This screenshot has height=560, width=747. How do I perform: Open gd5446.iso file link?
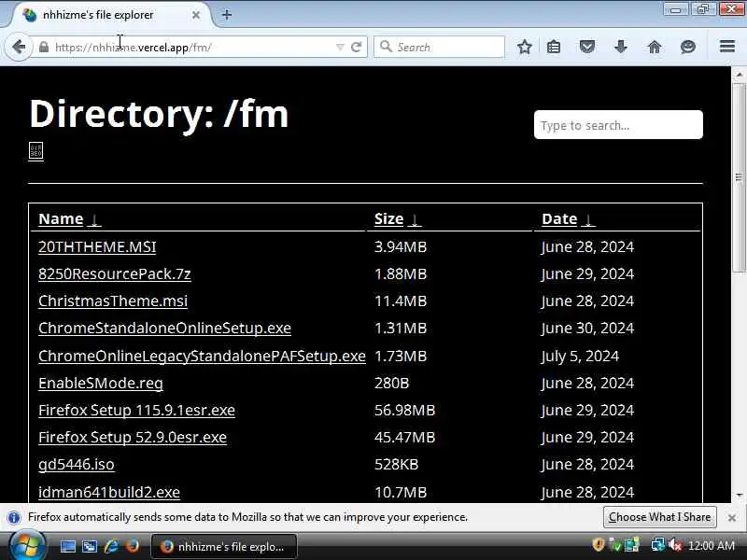point(77,464)
